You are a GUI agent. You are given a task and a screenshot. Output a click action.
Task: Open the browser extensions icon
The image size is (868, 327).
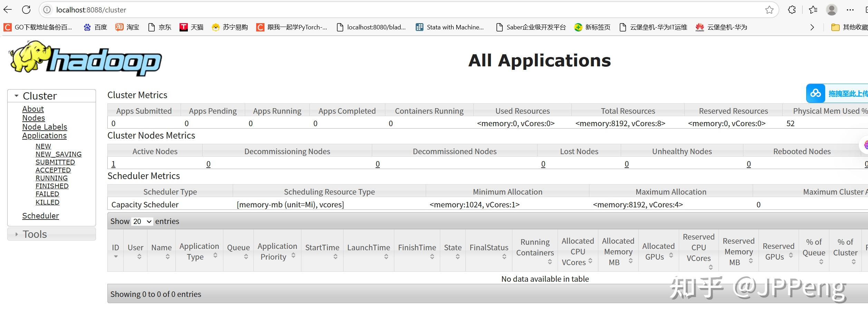(791, 10)
